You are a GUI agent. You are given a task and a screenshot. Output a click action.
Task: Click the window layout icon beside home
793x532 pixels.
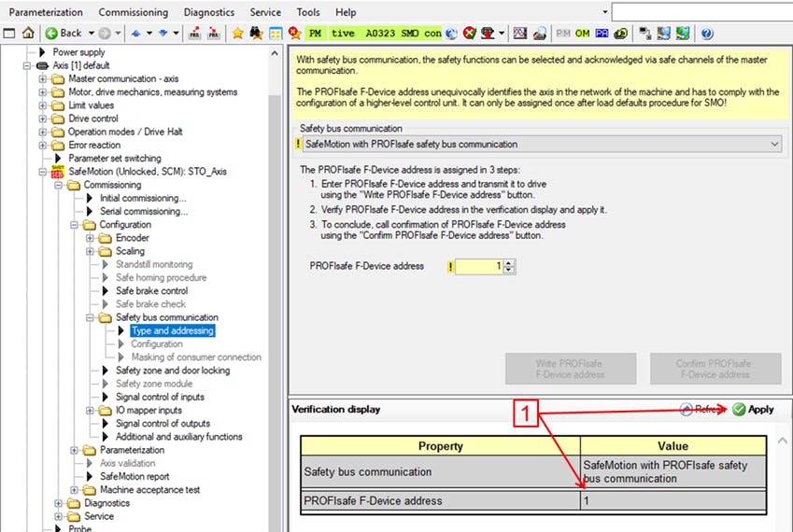(x=9, y=34)
